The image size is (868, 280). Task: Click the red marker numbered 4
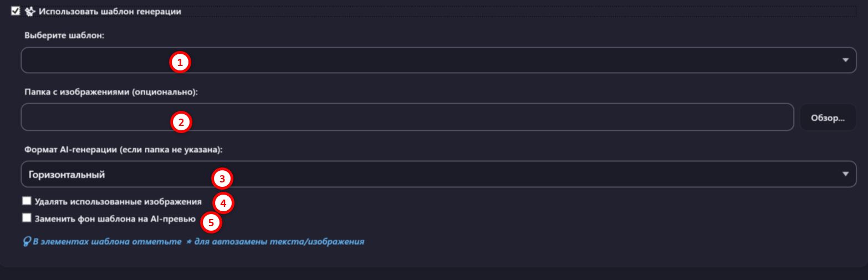point(223,203)
